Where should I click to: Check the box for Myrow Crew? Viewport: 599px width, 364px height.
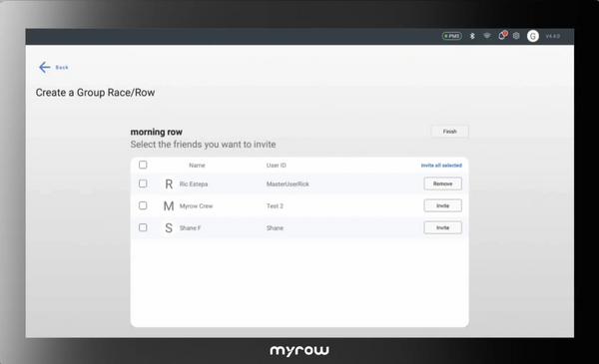143,205
